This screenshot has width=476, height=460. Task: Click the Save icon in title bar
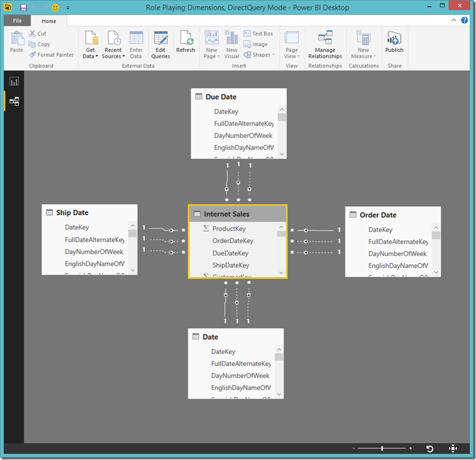(x=23, y=8)
